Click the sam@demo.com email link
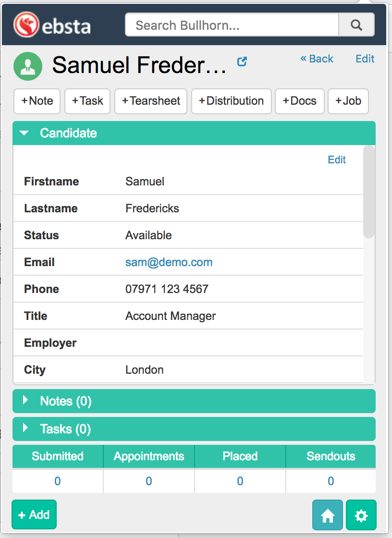Image resolution: width=392 pixels, height=538 pixels. point(169,262)
